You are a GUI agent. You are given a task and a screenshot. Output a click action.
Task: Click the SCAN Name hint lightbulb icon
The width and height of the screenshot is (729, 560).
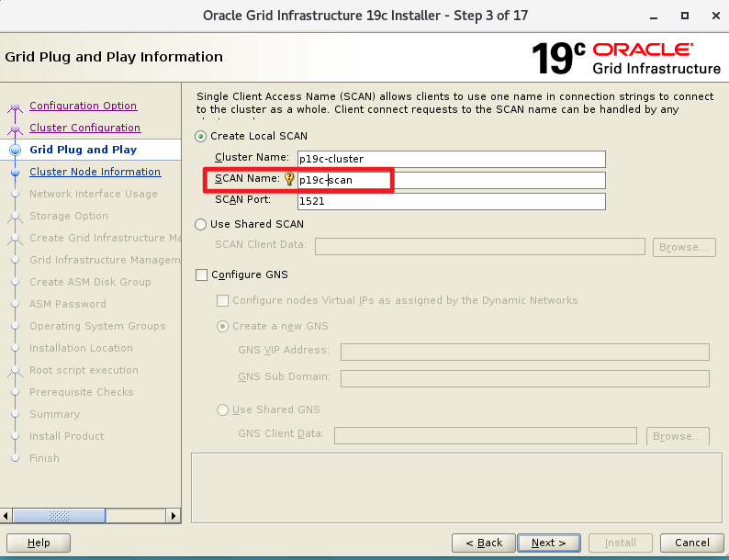point(289,178)
